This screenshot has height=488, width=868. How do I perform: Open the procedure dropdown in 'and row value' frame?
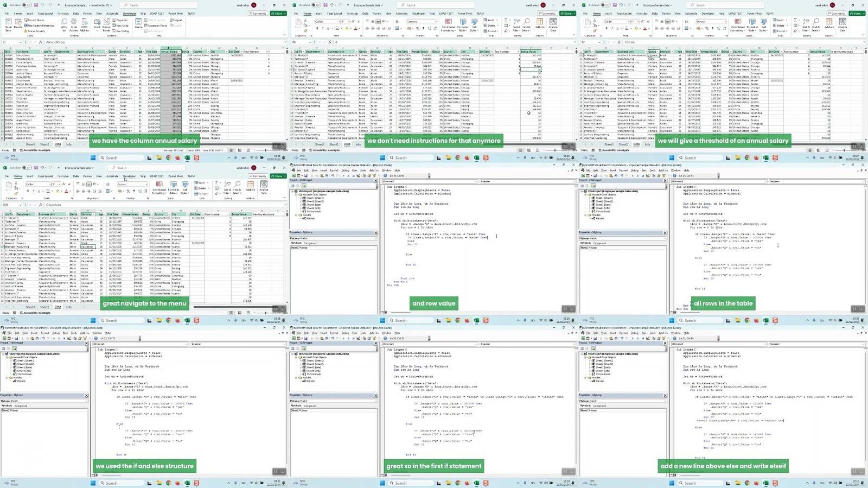point(575,181)
